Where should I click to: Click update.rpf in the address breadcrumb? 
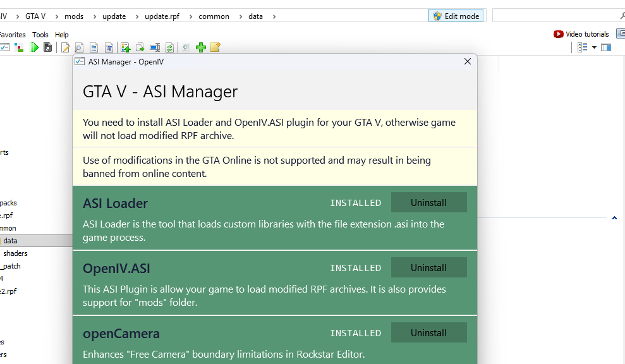click(162, 16)
